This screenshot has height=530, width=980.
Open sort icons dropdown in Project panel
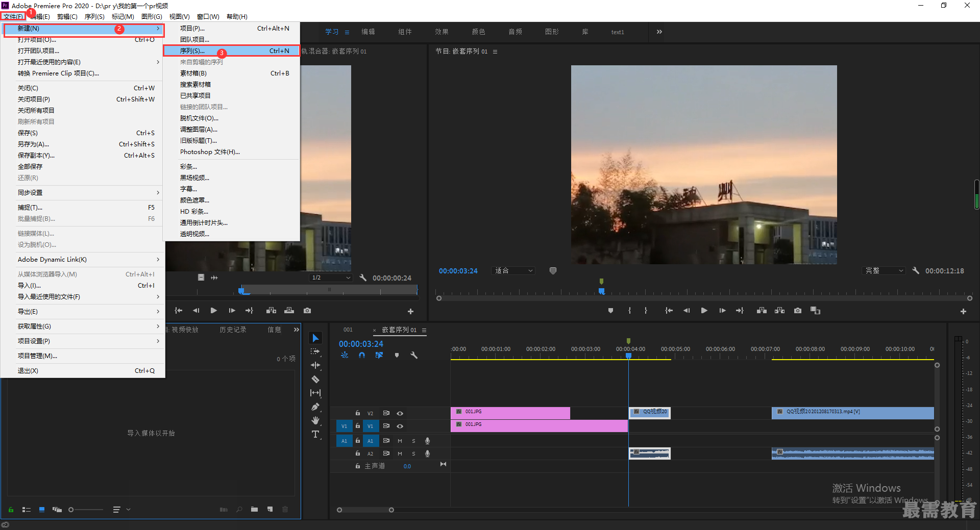click(121, 509)
